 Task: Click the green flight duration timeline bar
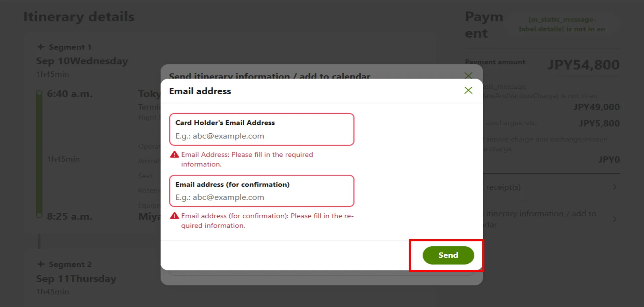click(39, 154)
